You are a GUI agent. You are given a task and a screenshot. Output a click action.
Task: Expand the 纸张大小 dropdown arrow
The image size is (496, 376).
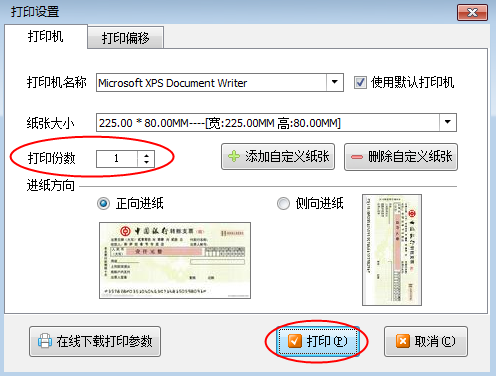[x=448, y=122]
